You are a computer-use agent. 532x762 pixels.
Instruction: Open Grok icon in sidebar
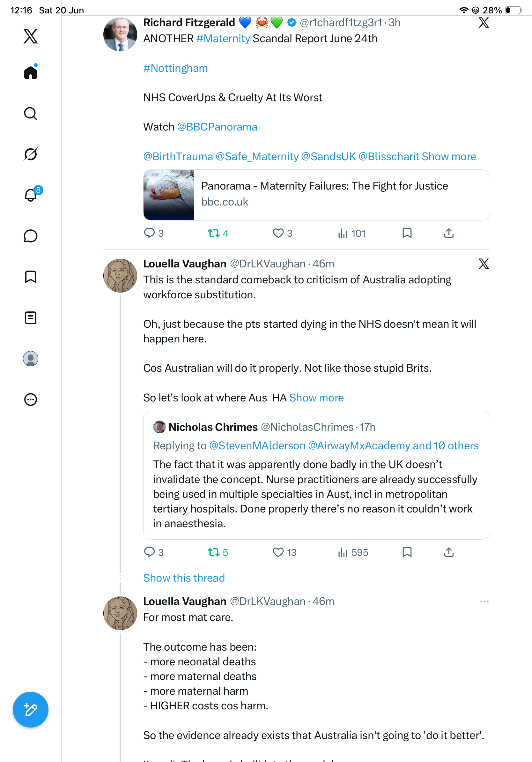[31, 154]
